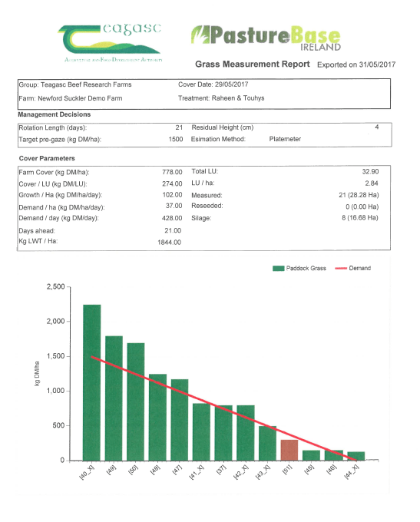Screen dimensions: 420x522
Task: Click the green Paddock Grass legend swatch
Action: [x=278, y=269]
